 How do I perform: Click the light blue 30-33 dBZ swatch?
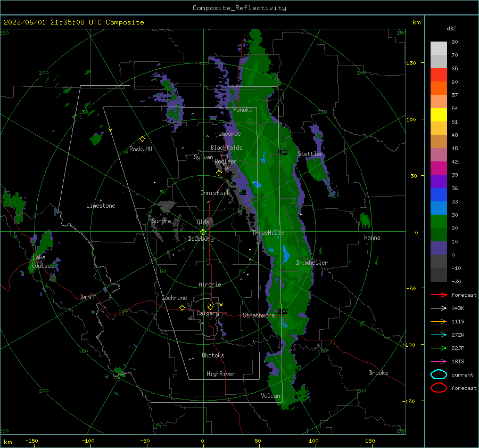[x=439, y=208]
